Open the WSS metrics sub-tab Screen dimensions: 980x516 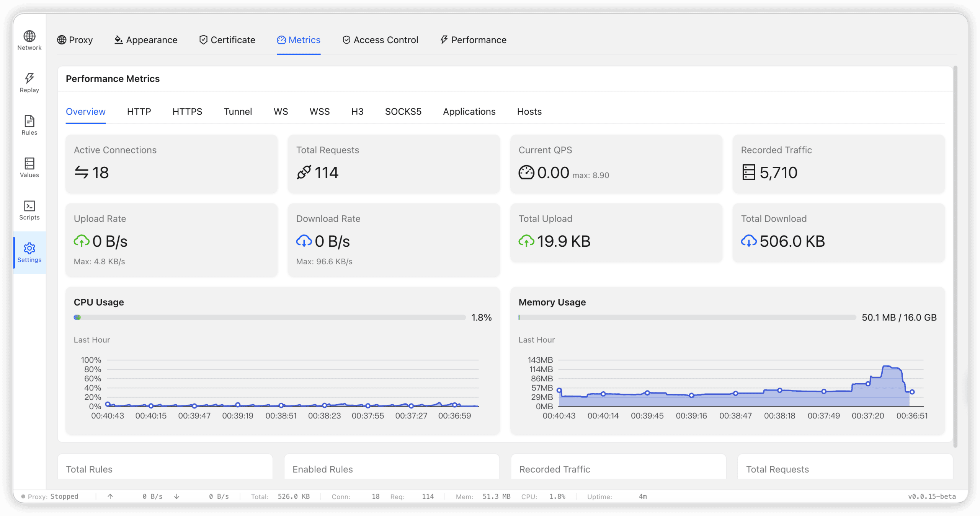[x=320, y=111]
